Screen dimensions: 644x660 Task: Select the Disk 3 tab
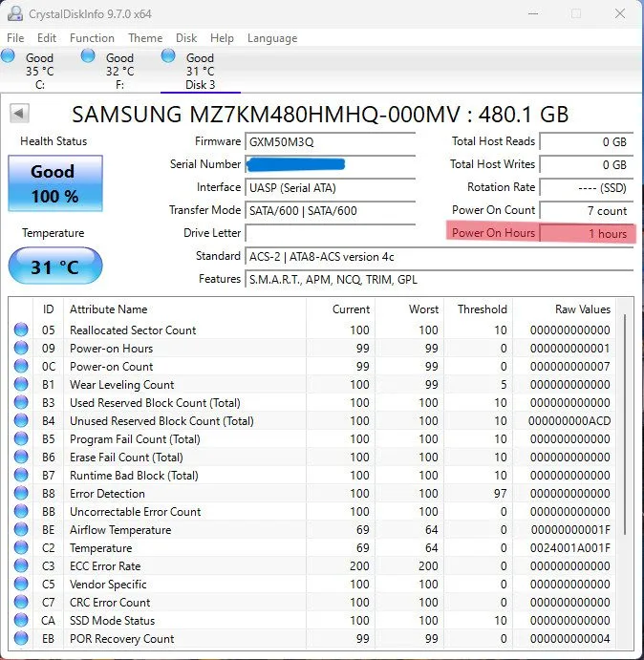(200, 71)
